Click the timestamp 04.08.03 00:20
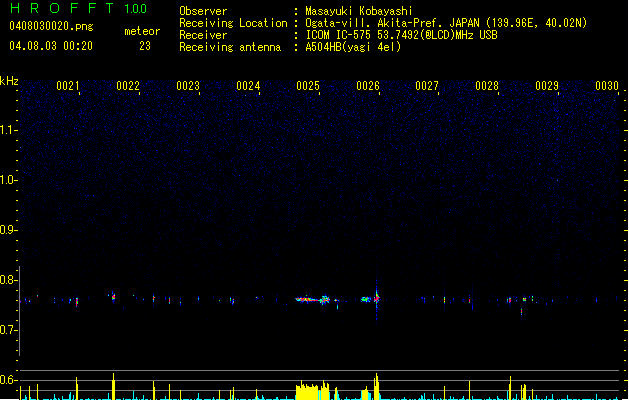Image resolution: width=629 pixels, height=400 pixels. (x=51, y=46)
